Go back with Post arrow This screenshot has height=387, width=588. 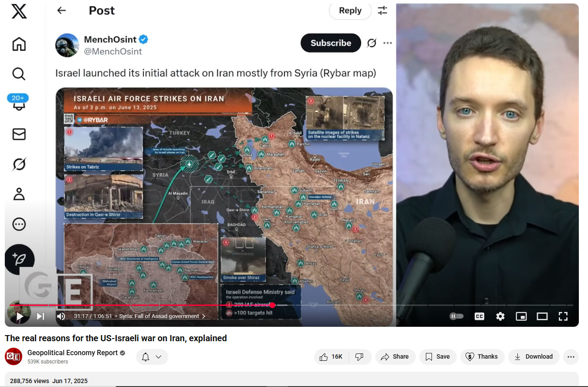(x=61, y=10)
